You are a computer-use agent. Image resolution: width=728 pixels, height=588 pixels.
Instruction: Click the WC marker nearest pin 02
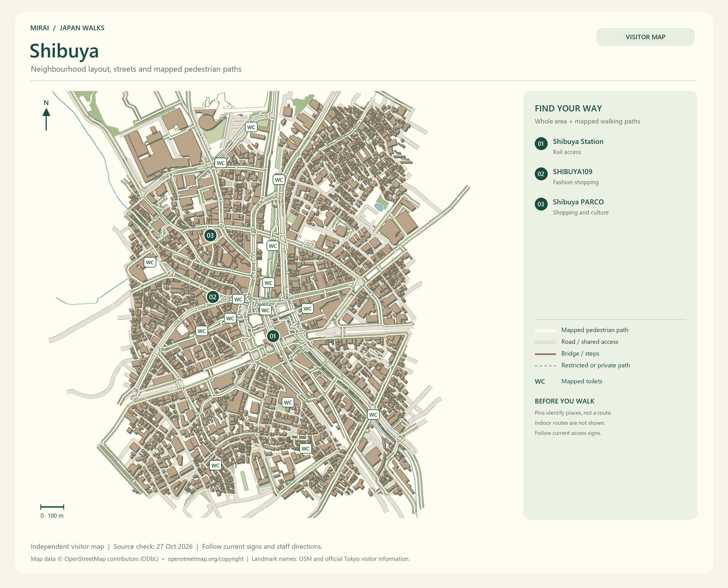238,299
